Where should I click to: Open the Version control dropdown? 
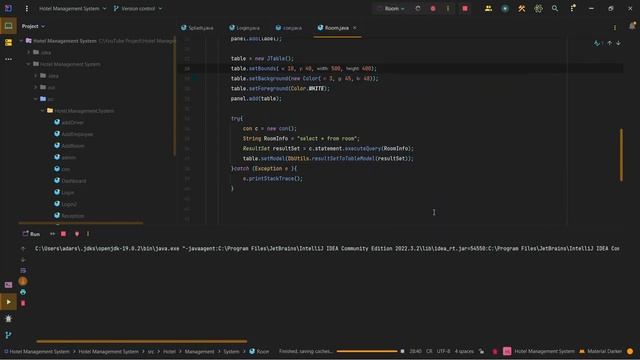click(x=138, y=9)
